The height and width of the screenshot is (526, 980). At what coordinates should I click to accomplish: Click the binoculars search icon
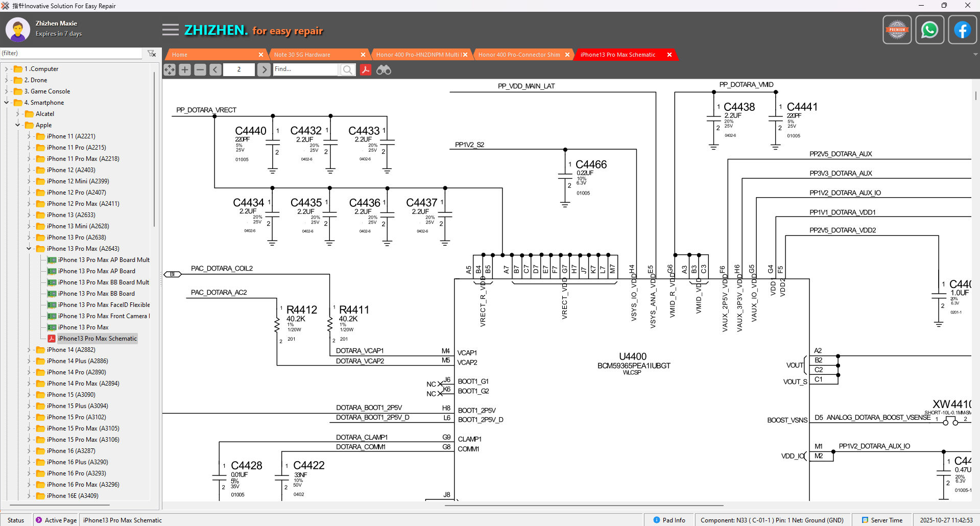click(384, 69)
